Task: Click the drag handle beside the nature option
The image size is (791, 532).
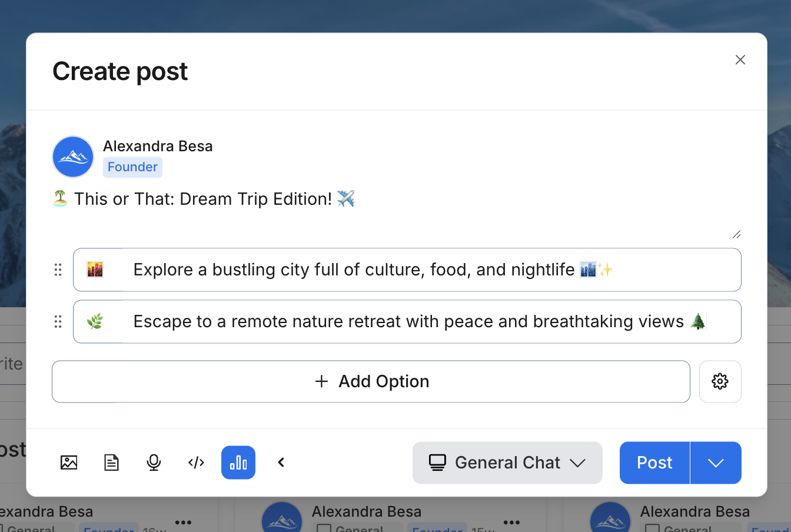Action: [x=58, y=321]
